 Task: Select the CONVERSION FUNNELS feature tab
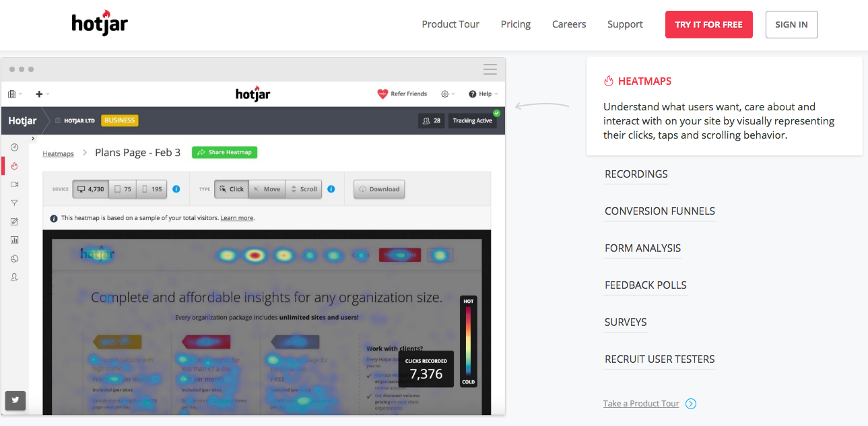tap(660, 211)
